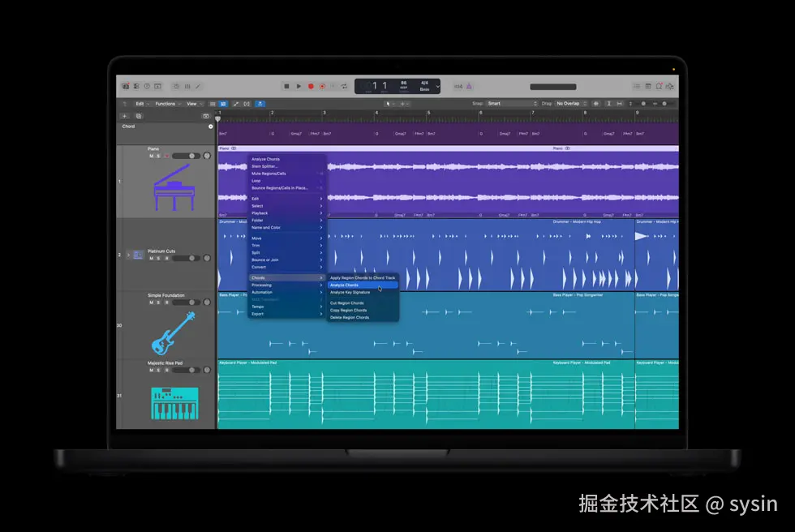The width and height of the screenshot is (795, 532).
Task: Open the Snap Smart dropdown
Action: pyautogui.click(x=512, y=103)
